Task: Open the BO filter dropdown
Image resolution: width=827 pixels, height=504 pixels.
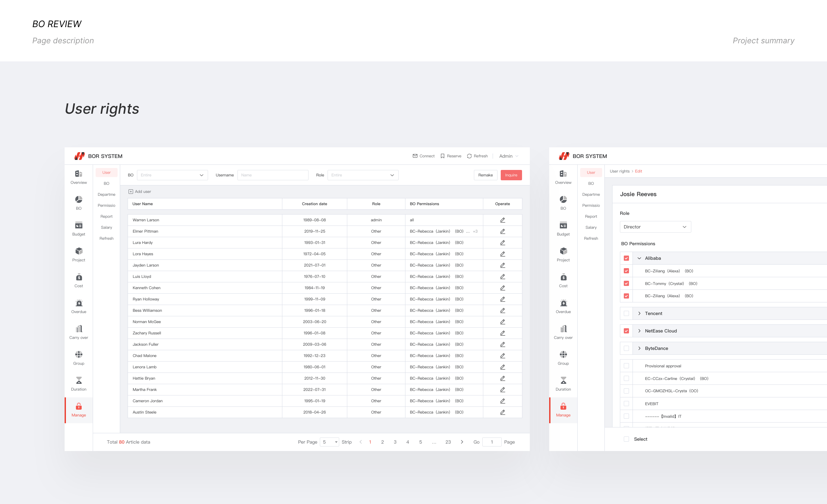Action: pyautogui.click(x=172, y=175)
